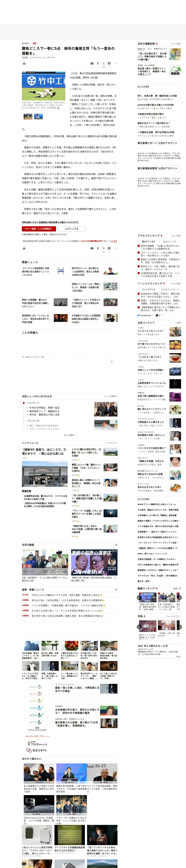The height and width of the screenshot is (868, 186).
Task: Click the right arrow on 動画ランキング carousel
Action: [x=180, y=597]
